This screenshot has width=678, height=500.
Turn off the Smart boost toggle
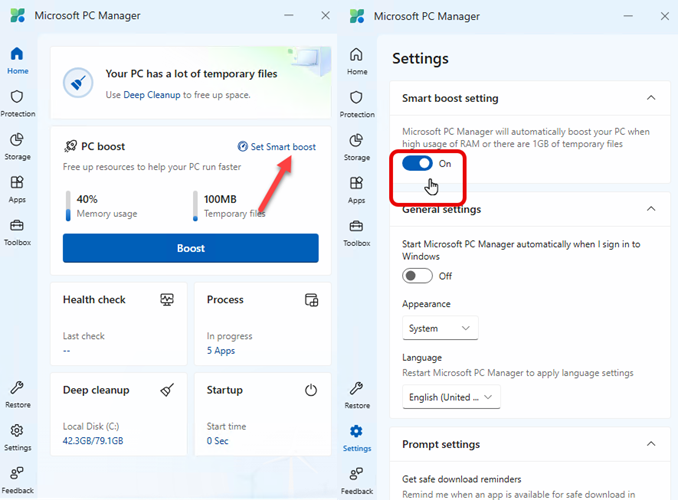click(417, 163)
